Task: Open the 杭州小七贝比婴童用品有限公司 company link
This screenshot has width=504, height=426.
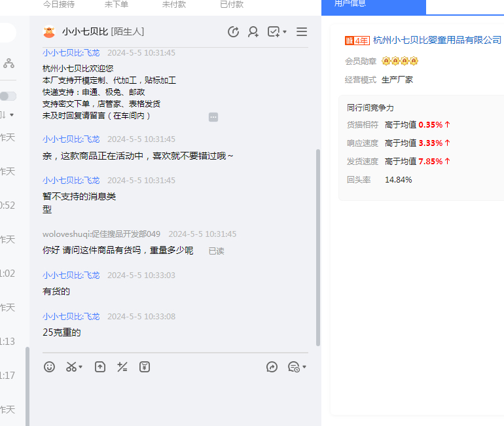Action: 437,41
